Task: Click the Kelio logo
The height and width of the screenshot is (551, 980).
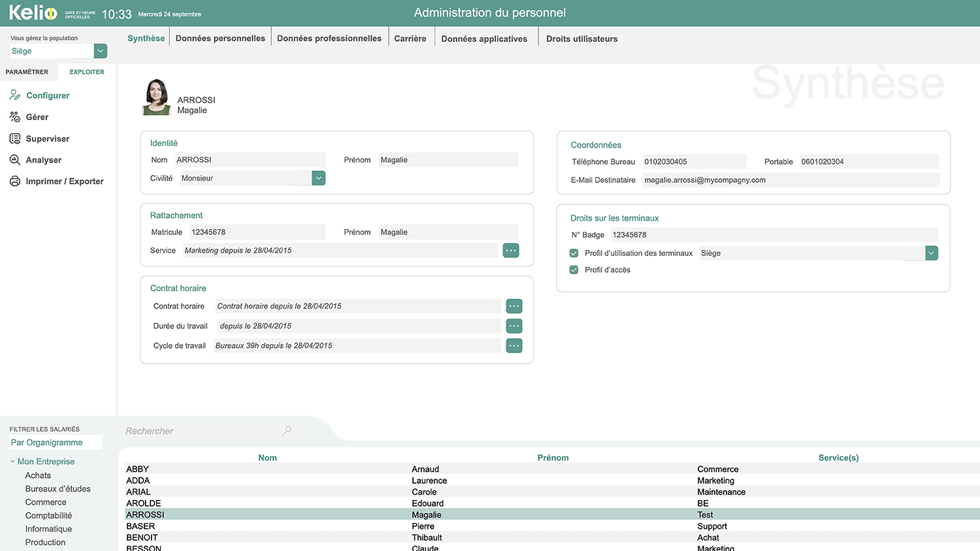Action: (x=33, y=12)
